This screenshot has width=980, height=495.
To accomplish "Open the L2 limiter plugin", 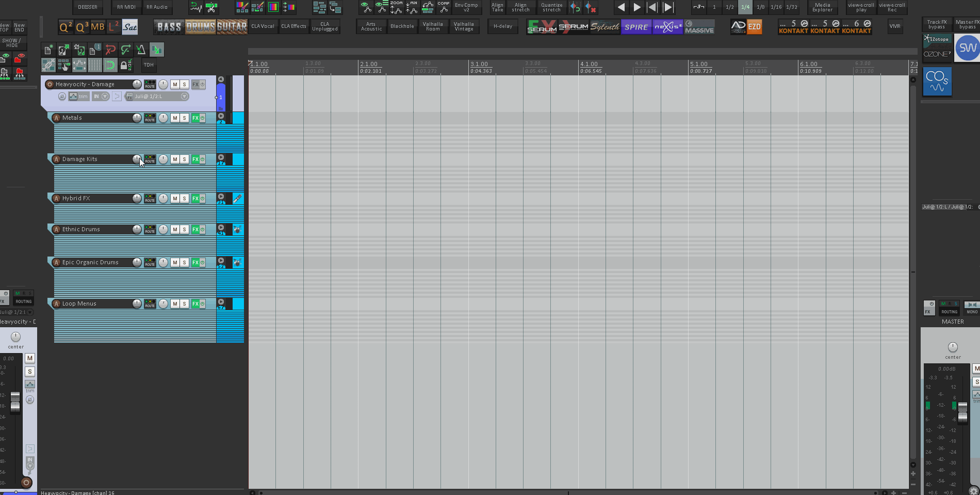I will pyautogui.click(x=113, y=27).
